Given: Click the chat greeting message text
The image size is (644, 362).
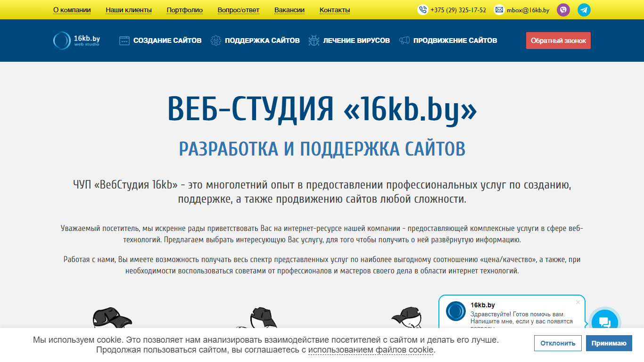Looking at the screenshot, I should point(521,321).
